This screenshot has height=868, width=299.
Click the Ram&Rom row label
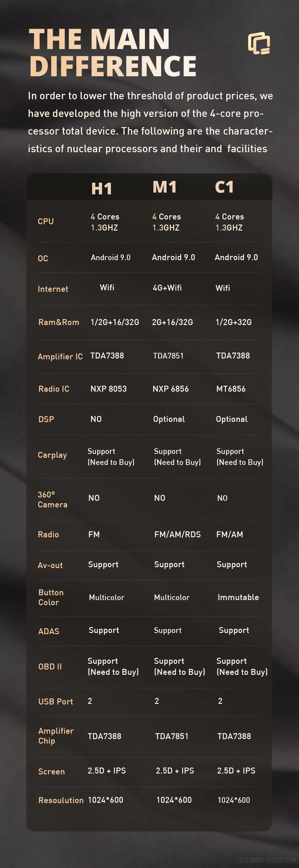coord(59,322)
